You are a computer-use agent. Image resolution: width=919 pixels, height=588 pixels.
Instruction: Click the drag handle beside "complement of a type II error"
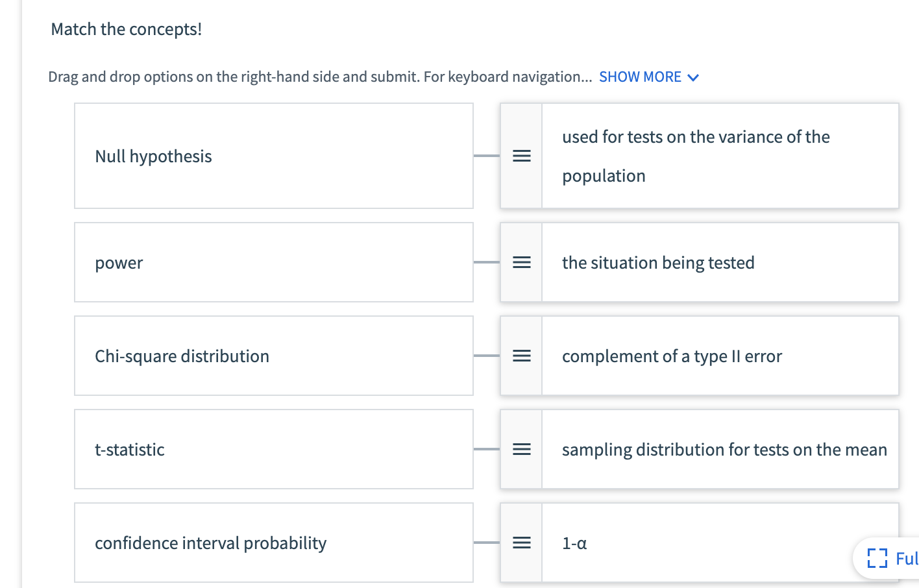(521, 356)
